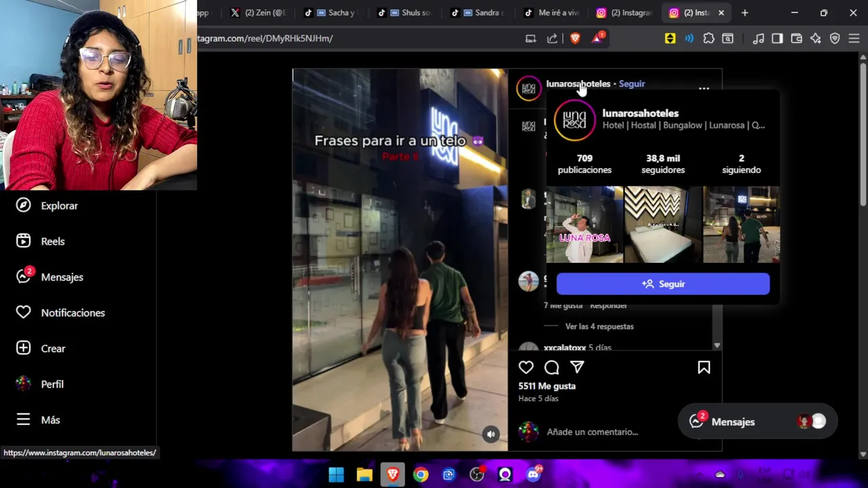Open the Leo AI sparkle icon
The height and width of the screenshot is (488, 868).
coord(816,39)
